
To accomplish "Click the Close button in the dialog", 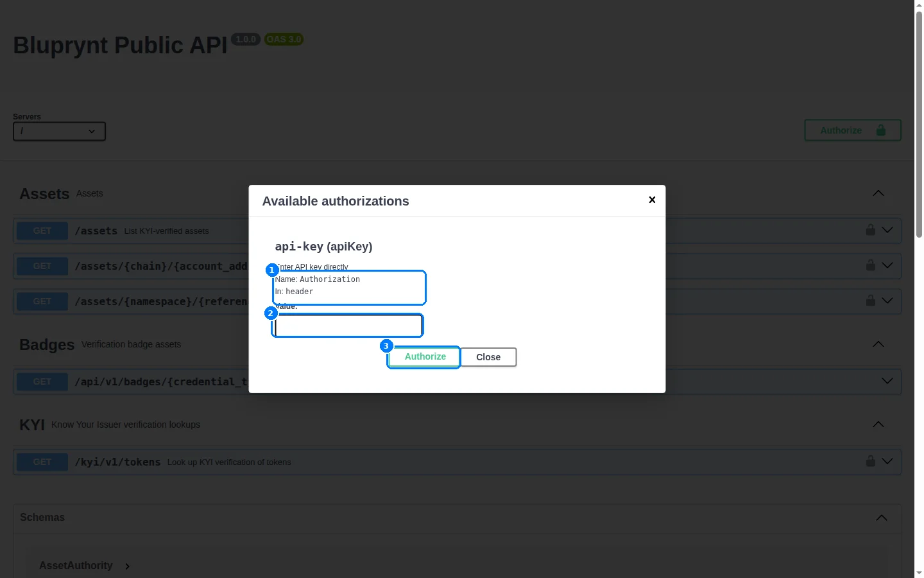I will pyautogui.click(x=488, y=357).
